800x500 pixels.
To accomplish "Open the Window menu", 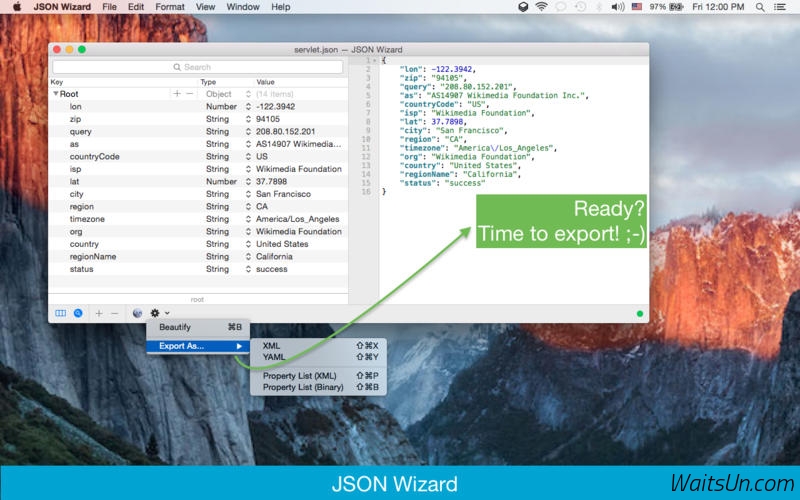I will coord(243,7).
